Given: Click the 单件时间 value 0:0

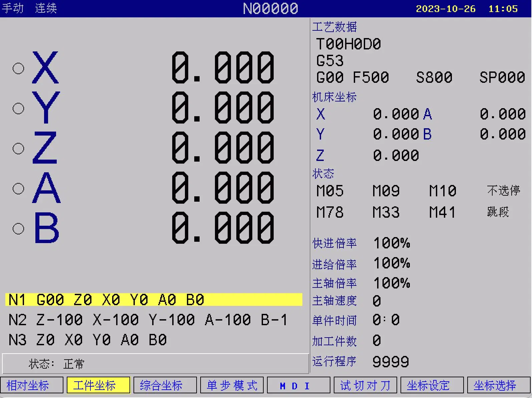Looking at the screenshot, I should click(x=386, y=320).
